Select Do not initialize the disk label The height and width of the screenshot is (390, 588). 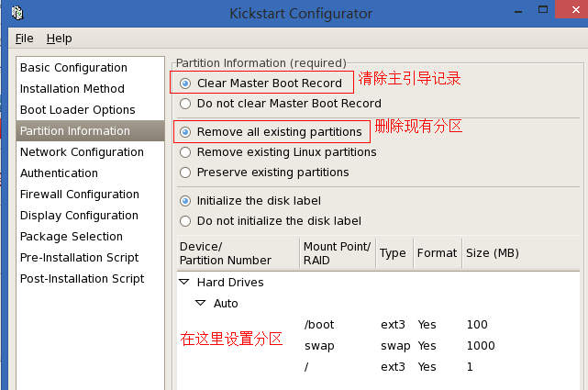pyautogui.click(x=186, y=221)
